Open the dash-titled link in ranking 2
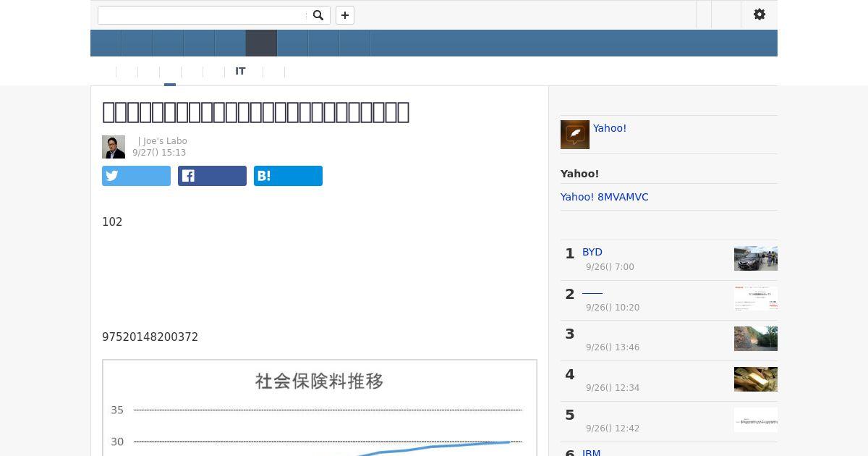The image size is (868, 456). 592,292
